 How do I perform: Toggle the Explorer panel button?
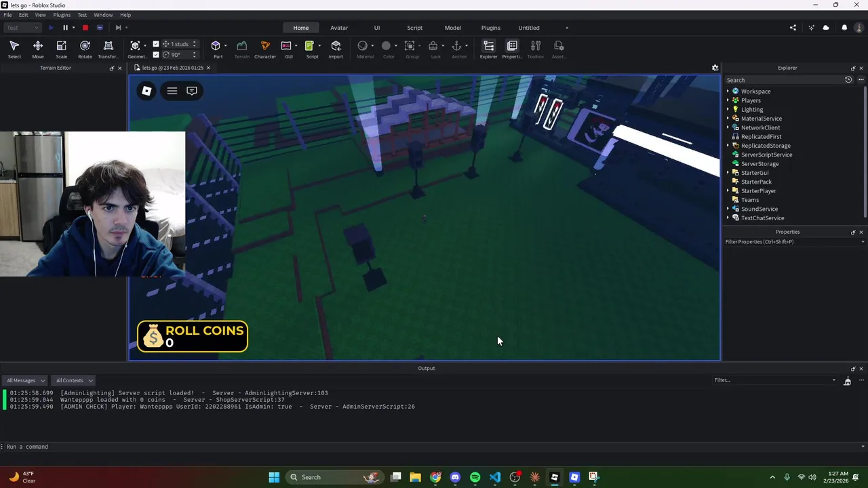488,49
